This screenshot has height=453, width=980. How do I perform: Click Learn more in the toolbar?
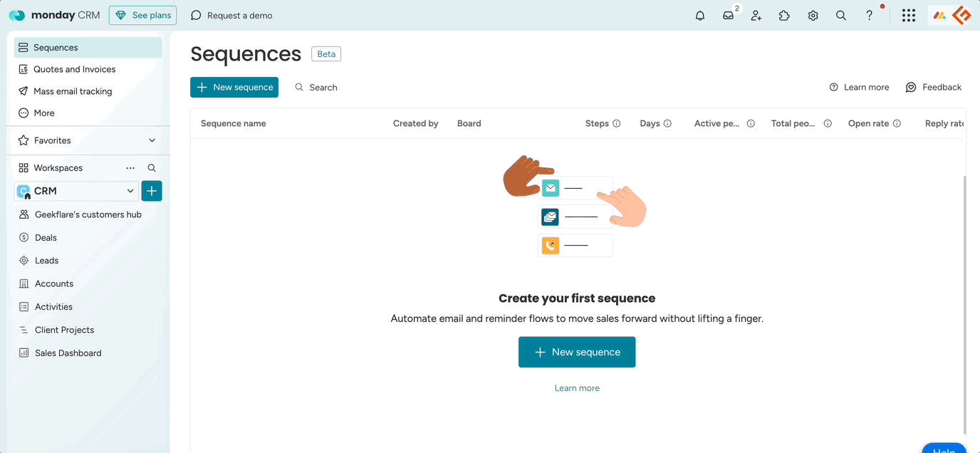[x=859, y=87]
